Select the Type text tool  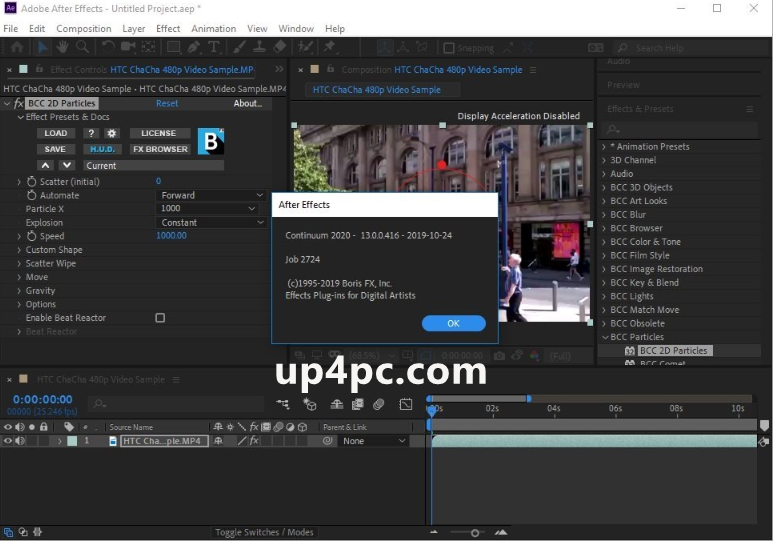(x=213, y=47)
